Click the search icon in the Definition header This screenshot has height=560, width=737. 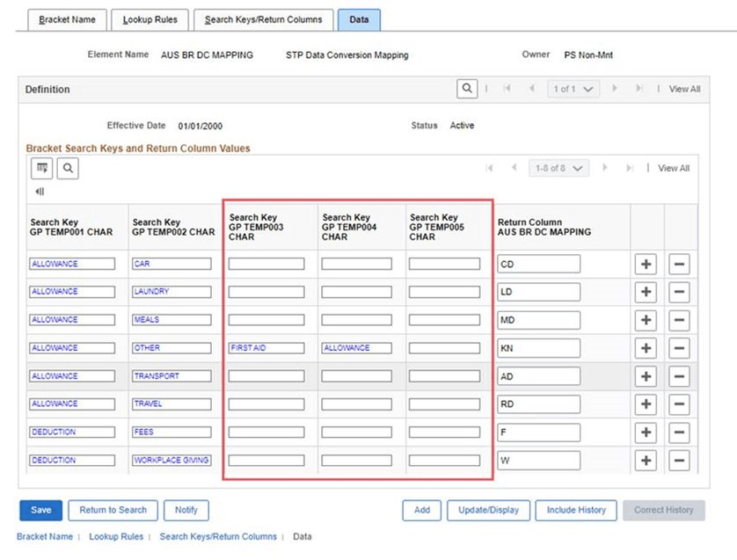pyautogui.click(x=466, y=89)
